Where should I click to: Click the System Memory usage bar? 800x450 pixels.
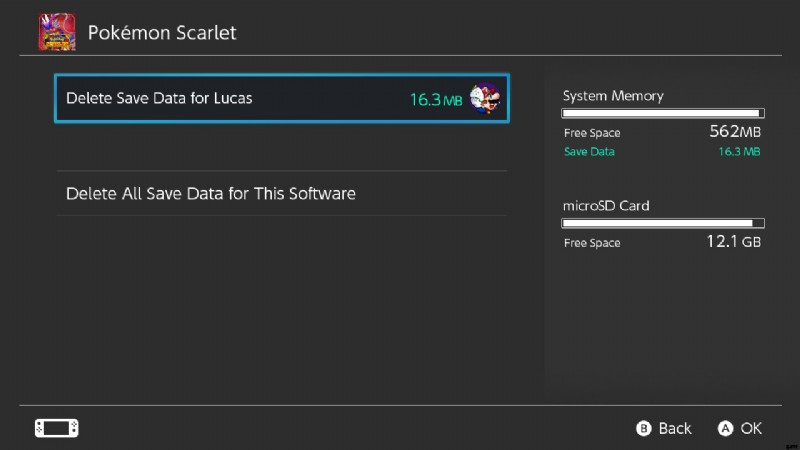tap(663, 113)
